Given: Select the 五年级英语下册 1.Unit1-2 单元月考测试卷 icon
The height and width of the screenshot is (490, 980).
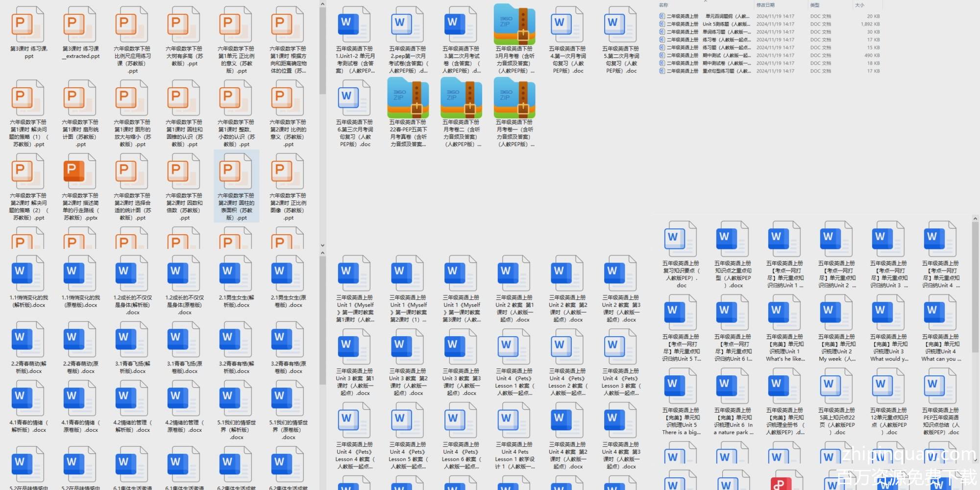Looking at the screenshot, I should [354, 24].
